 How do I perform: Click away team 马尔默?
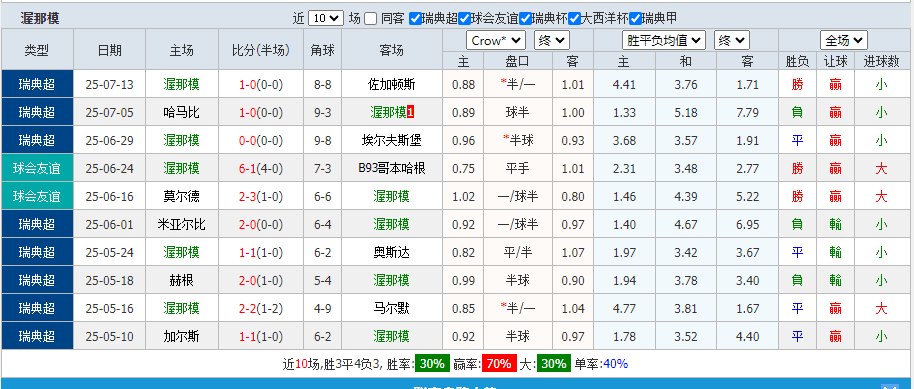(392, 309)
